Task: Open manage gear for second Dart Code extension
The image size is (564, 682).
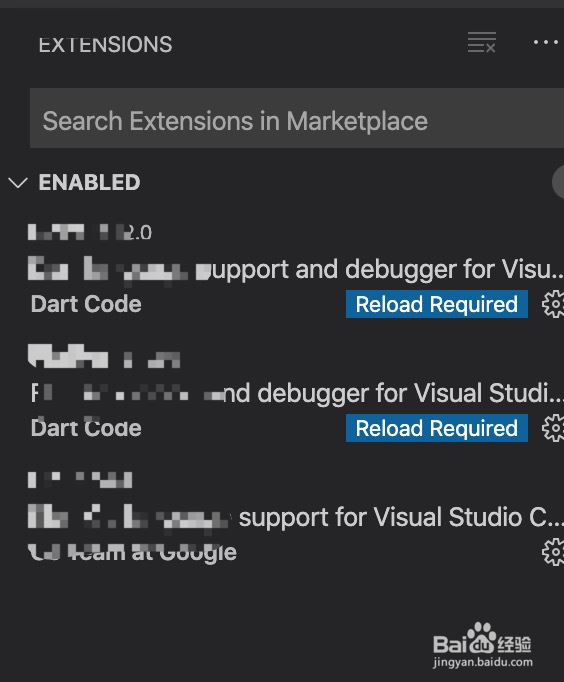Action: coord(553,428)
